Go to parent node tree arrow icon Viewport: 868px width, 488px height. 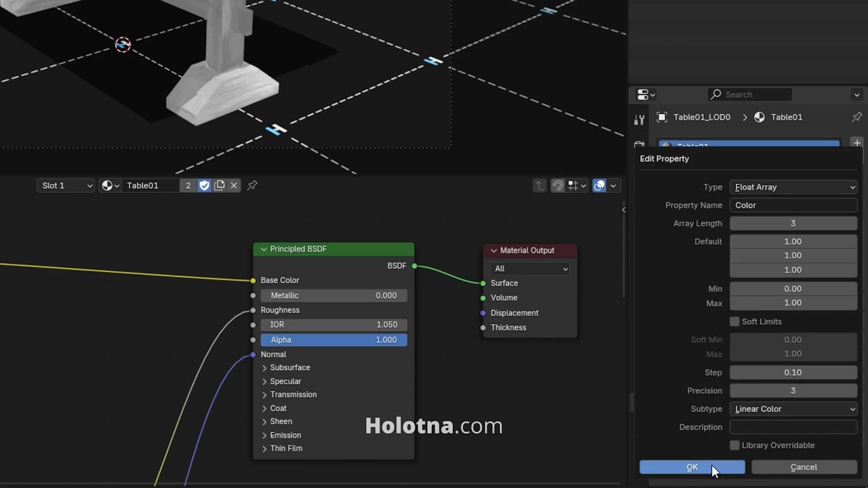(x=540, y=186)
